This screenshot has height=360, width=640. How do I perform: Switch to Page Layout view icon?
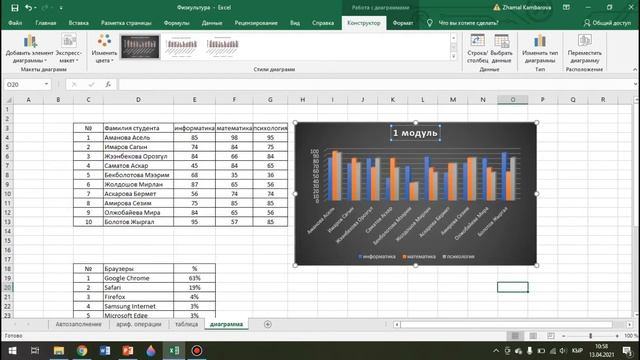(533, 336)
